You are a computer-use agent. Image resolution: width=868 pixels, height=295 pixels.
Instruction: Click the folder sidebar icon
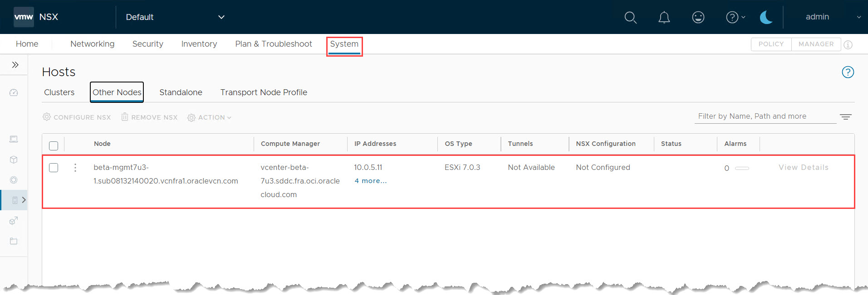click(x=14, y=241)
